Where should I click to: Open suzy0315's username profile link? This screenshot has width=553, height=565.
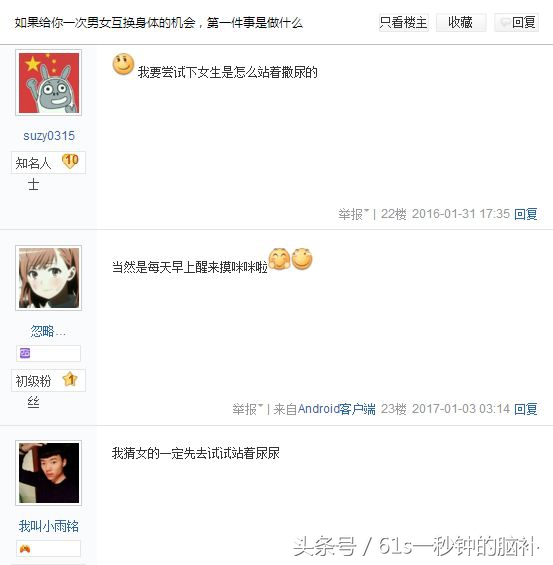pyautogui.click(x=49, y=136)
